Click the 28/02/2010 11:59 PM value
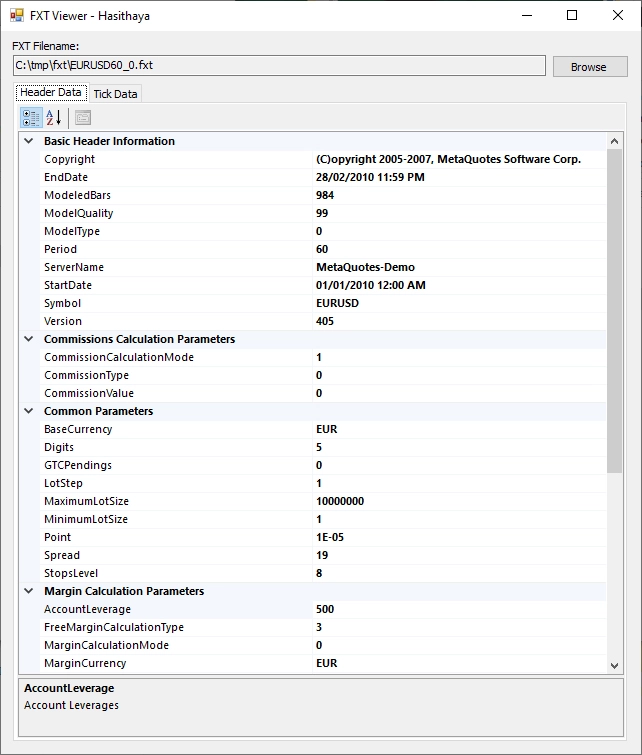Image resolution: width=642 pixels, height=755 pixels. click(x=370, y=177)
